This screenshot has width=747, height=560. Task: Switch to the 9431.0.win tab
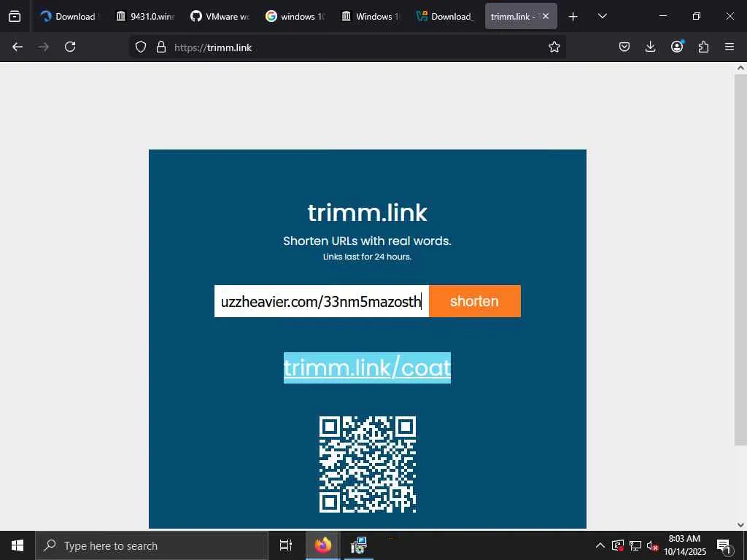(x=145, y=17)
